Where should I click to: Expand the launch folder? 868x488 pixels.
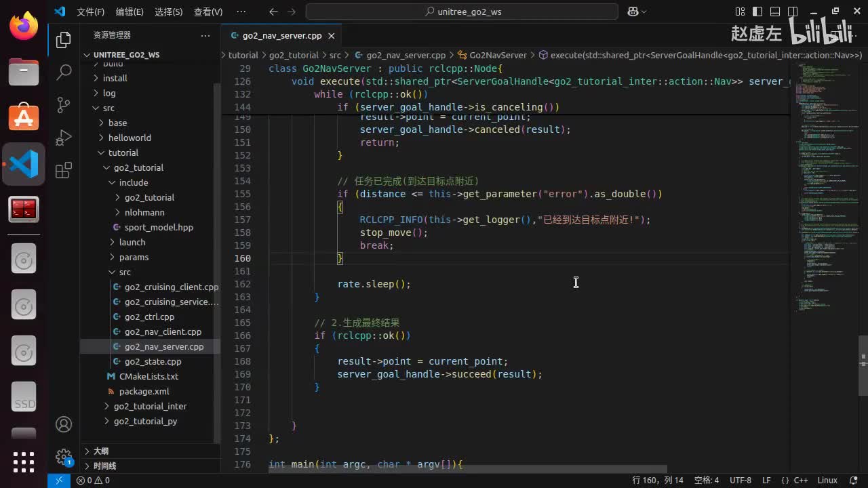[150, 242]
